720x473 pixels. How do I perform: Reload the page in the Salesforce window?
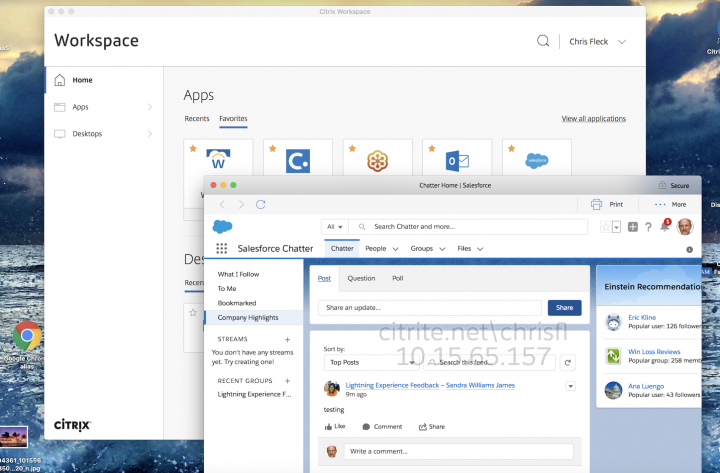(x=261, y=204)
